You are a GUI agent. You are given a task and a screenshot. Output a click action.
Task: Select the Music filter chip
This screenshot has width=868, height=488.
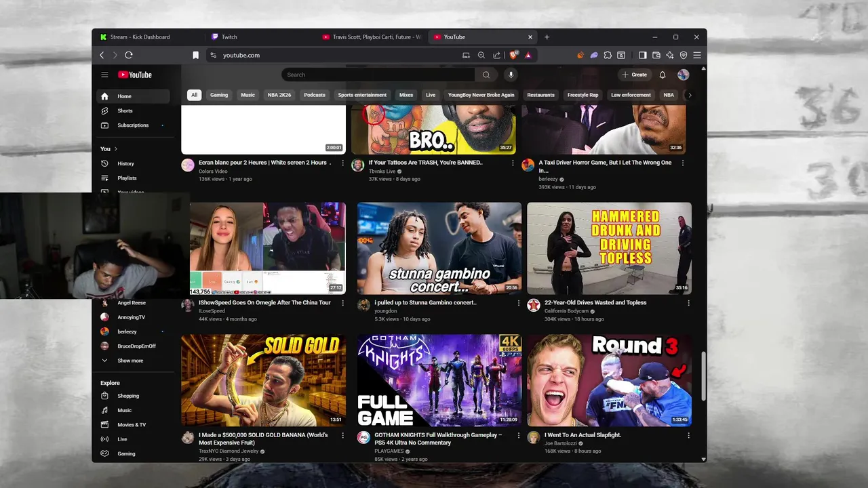(248, 95)
